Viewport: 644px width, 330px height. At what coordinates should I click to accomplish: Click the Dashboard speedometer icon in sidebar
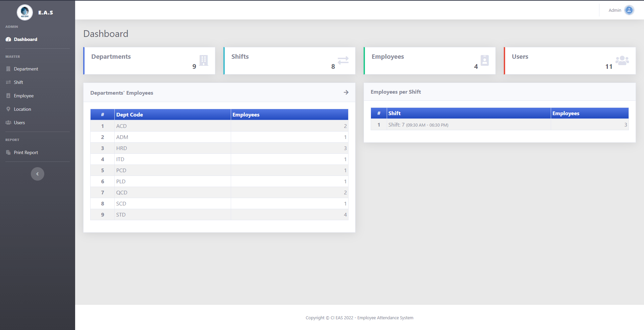(8, 39)
